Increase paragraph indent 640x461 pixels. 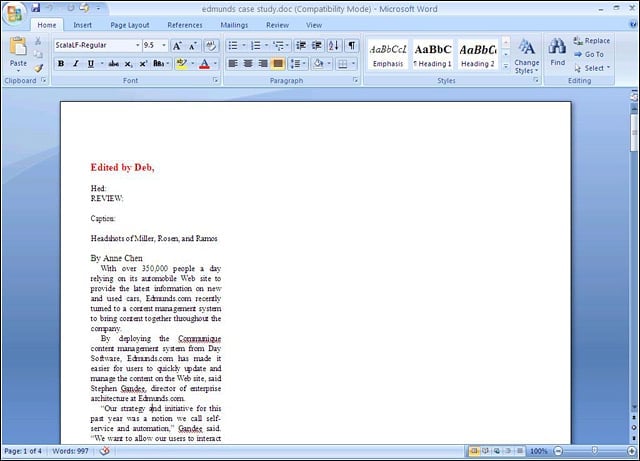click(317, 45)
